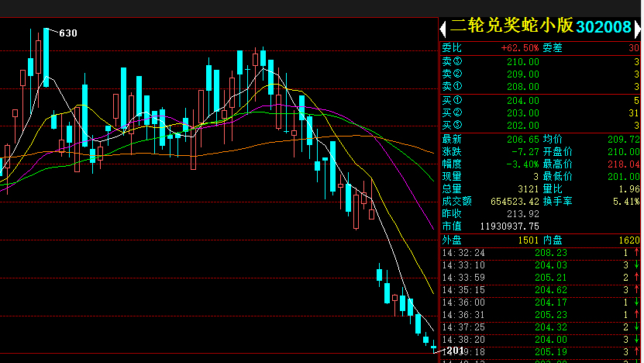Click the right arrow after code 302008
The width and height of the screenshot is (644, 363).
point(638,29)
